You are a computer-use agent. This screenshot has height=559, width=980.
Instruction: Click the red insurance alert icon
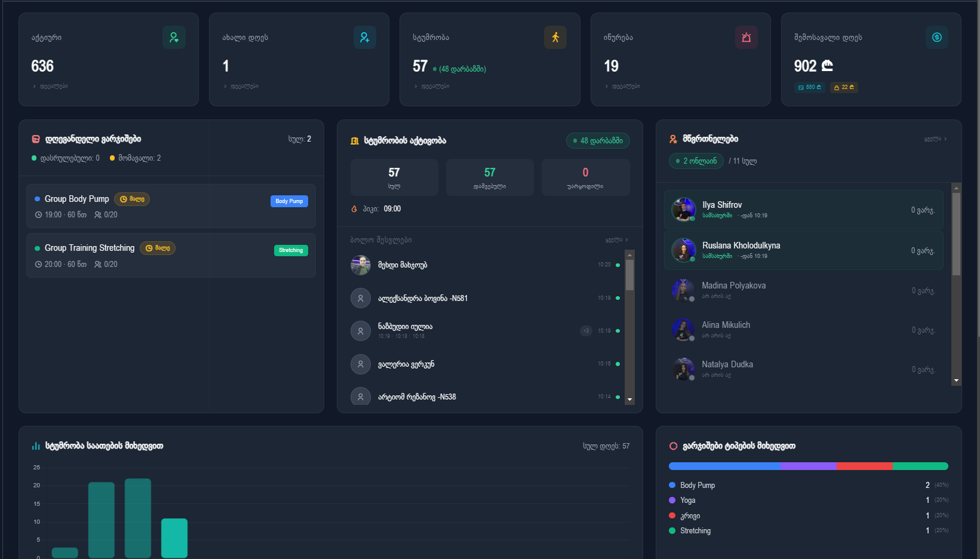(x=746, y=37)
